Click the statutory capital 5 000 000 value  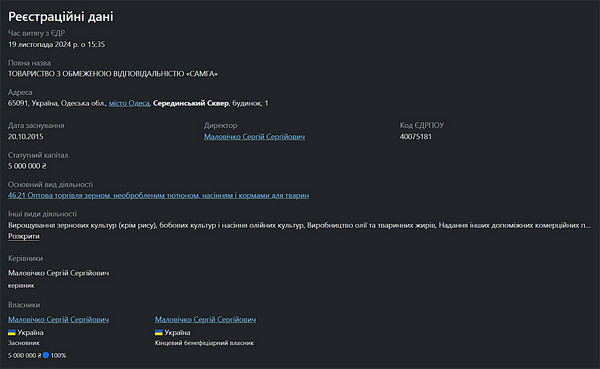[27, 166]
